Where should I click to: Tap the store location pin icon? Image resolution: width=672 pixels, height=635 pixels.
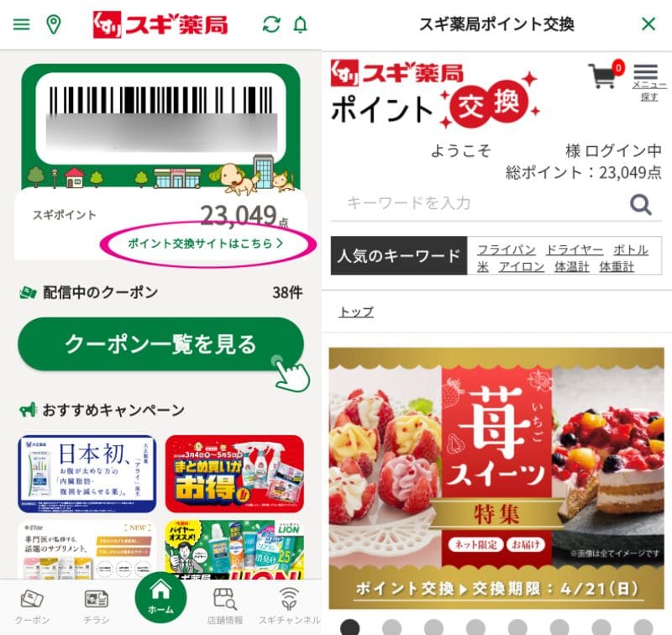pos(53,24)
